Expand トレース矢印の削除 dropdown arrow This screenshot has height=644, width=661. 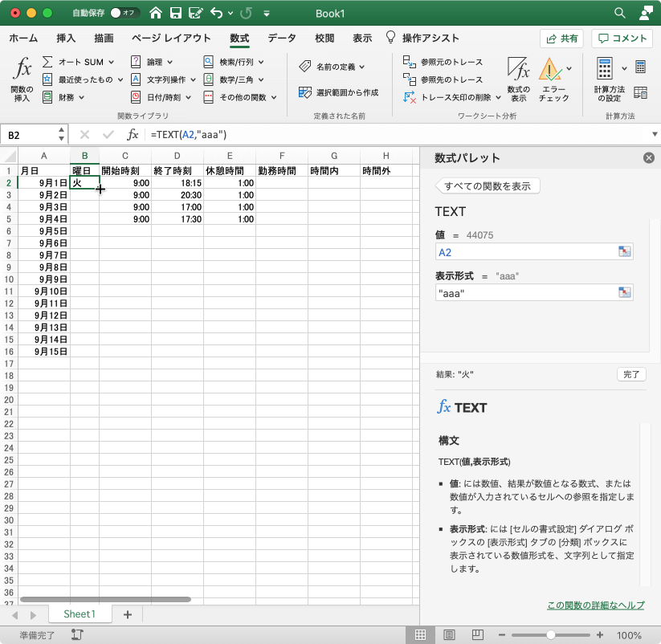498,97
